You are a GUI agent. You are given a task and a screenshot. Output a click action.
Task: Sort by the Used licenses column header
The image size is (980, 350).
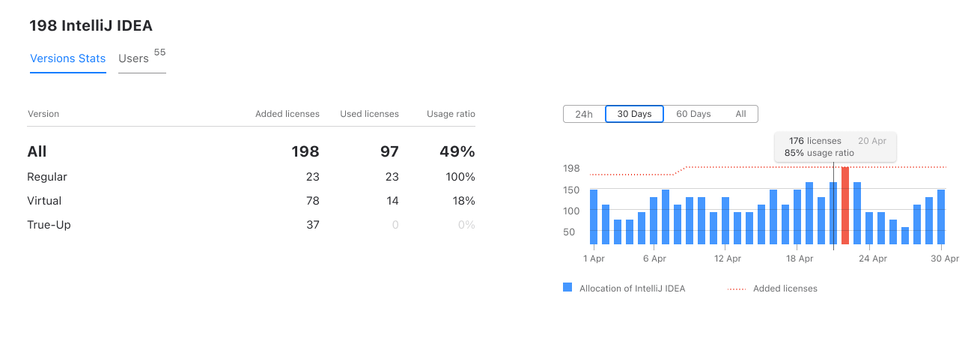coord(370,114)
